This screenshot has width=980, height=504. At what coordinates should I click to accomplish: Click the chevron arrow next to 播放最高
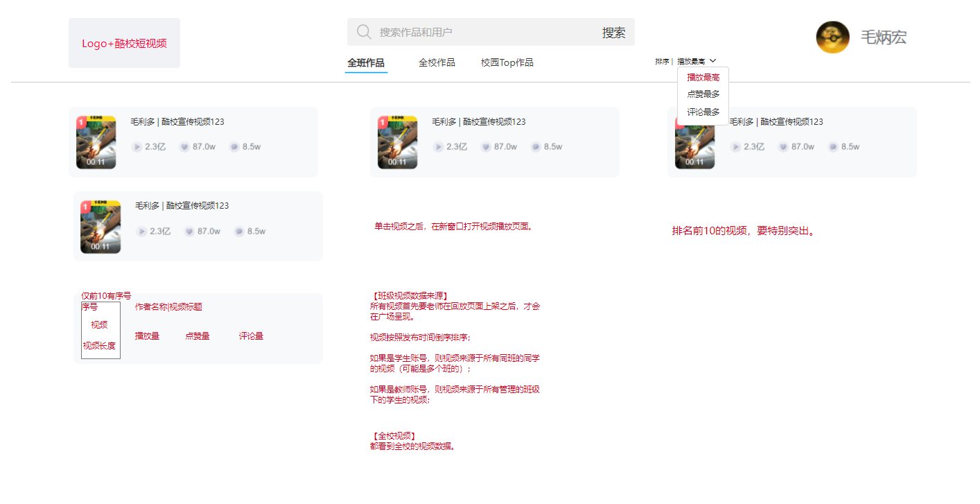coord(712,61)
